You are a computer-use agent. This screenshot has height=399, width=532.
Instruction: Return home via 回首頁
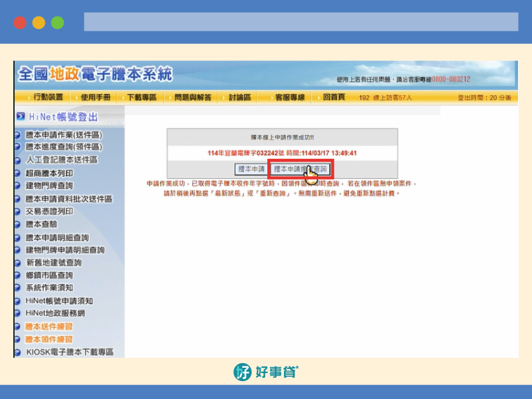(334, 97)
